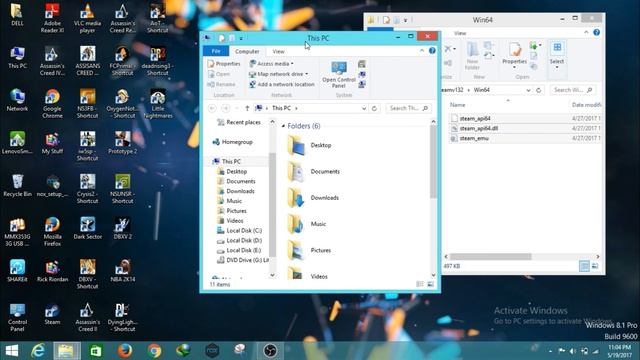Select Homegroup in navigation pane

[x=232, y=142]
